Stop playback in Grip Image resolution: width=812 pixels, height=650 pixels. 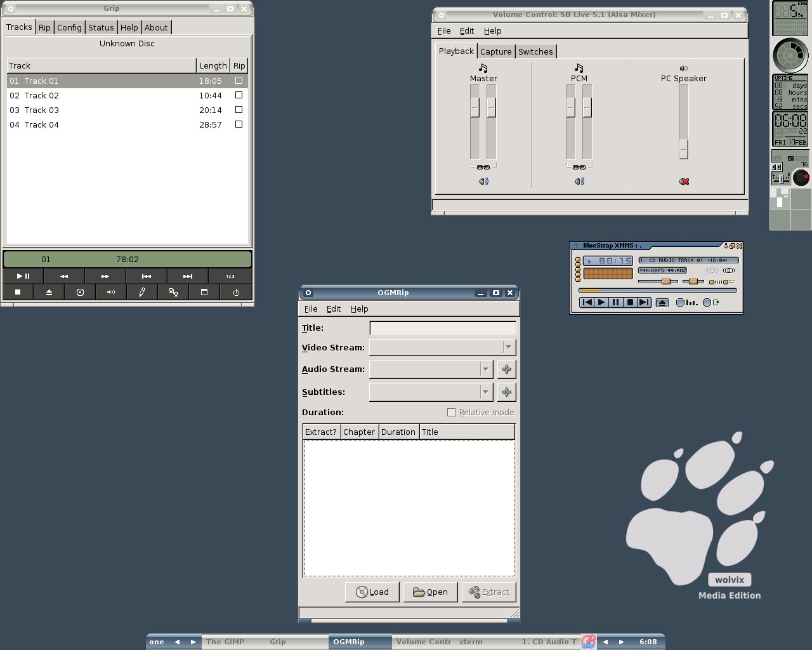[18, 292]
